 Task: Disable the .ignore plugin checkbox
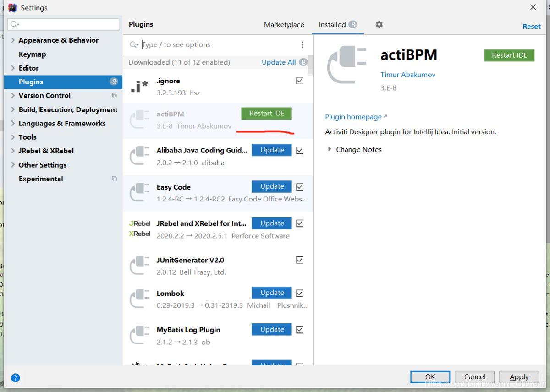point(300,81)
